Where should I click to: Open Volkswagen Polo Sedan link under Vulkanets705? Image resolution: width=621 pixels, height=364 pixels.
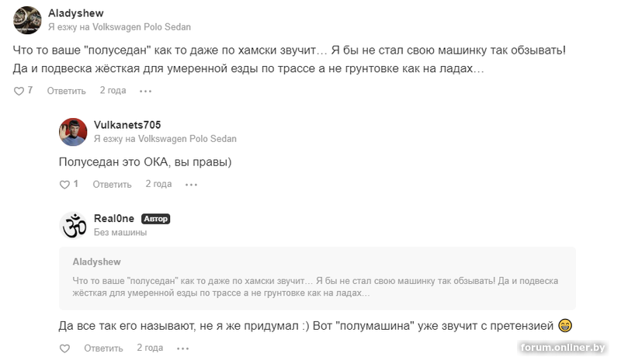[187, 139]
